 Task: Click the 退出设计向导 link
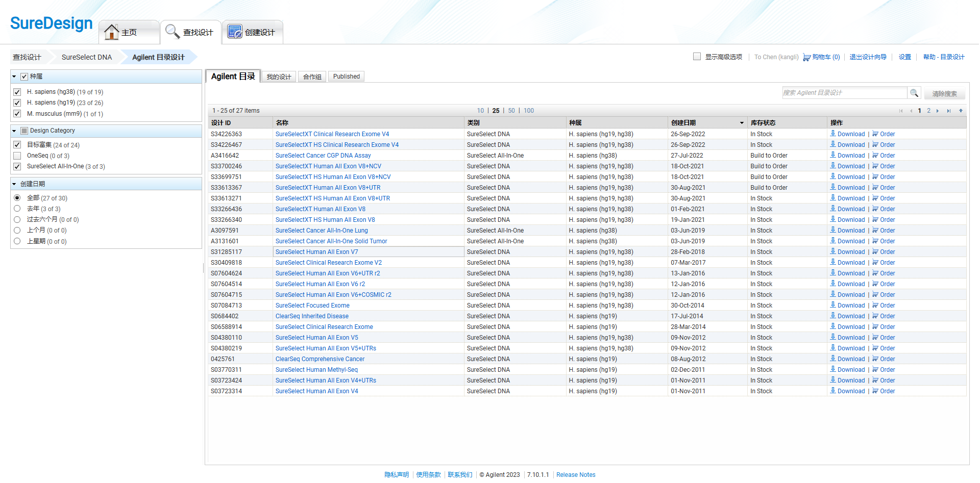pos(868,57)
